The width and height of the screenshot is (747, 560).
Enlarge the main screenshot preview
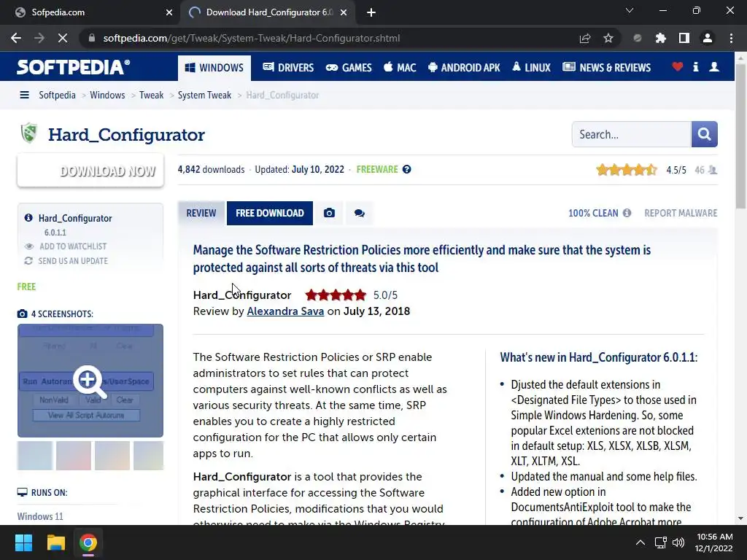[90, 381]
